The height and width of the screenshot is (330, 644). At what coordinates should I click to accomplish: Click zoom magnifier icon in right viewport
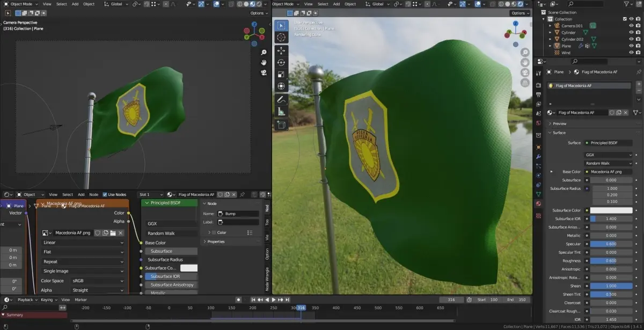click(x=524, y=52)
